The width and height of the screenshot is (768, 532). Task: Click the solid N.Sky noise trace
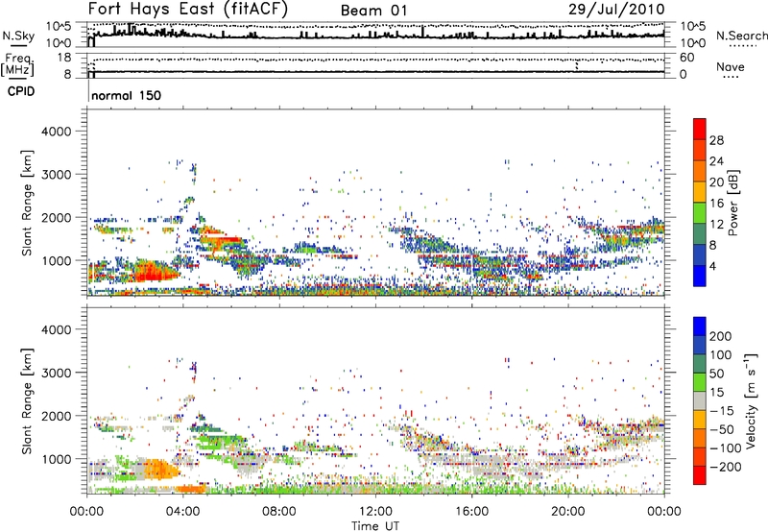point(376,36)
